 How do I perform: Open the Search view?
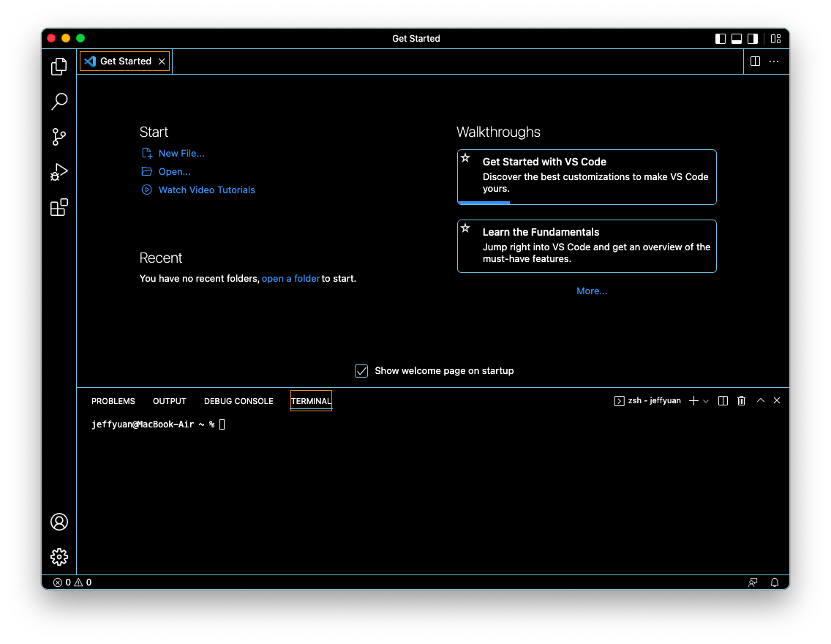tap(59, 101)
